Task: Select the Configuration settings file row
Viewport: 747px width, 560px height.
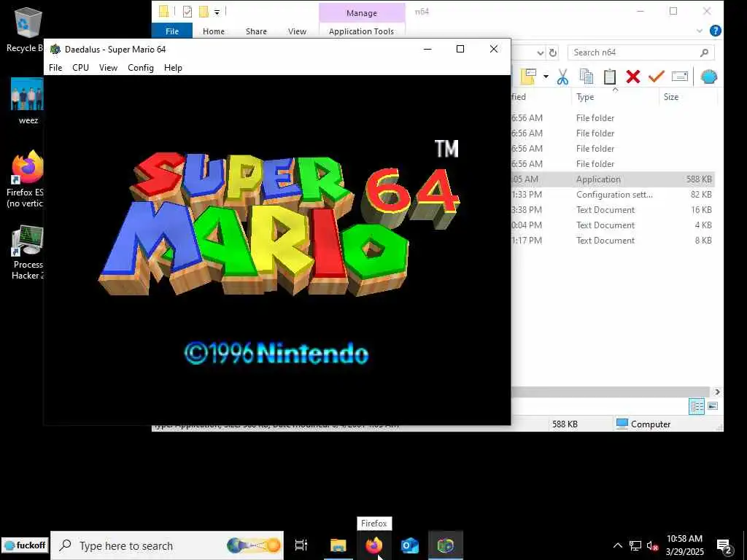Action: 612,194
